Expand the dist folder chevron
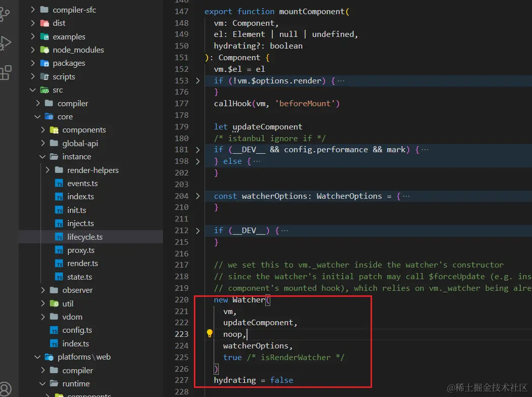 tap(32, 23)
